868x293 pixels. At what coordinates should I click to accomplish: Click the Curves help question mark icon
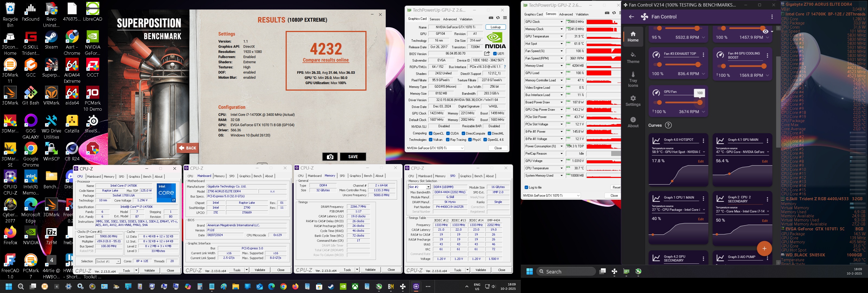tap(669, 125)
